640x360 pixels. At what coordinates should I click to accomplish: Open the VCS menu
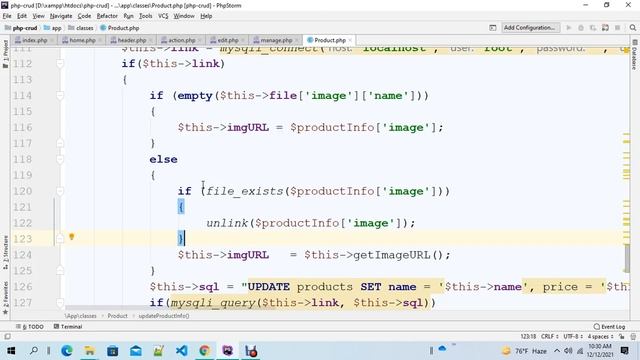[163, 16]
